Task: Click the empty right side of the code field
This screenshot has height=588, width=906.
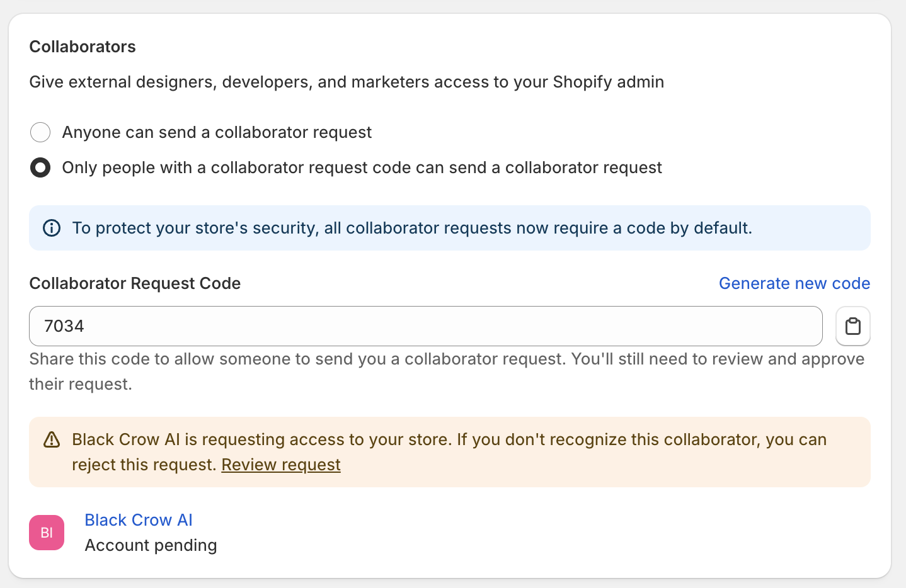Action: coord(693,326)
